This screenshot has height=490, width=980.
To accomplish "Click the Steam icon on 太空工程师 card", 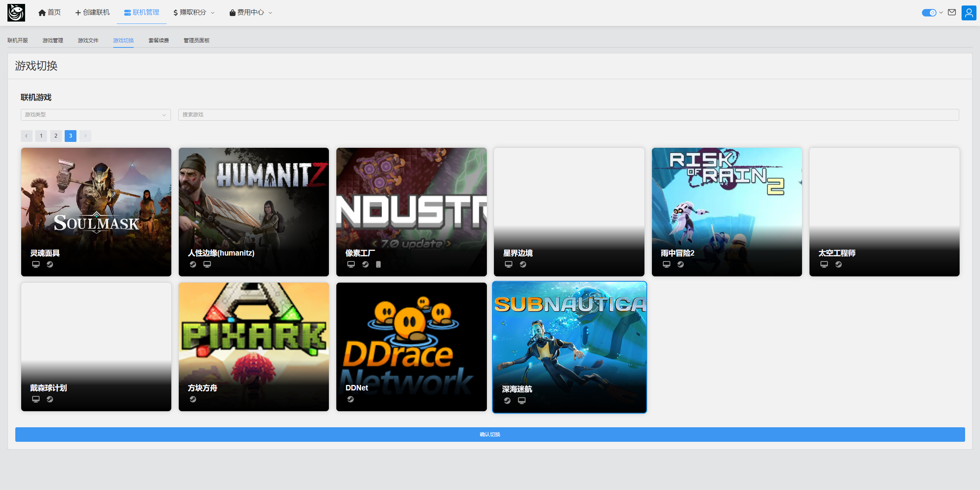I will pyautogui.click(x=838, y=265).
